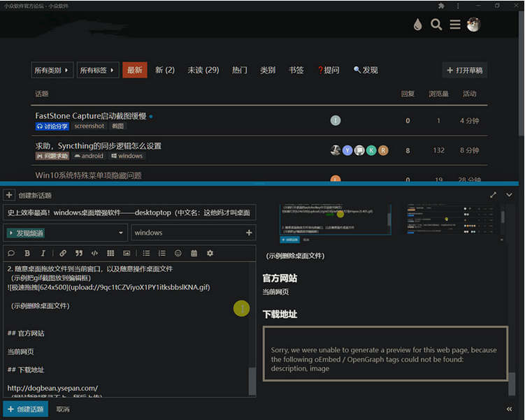Image resolution: width=525 pixels, height=420 pixels.
Task: Hide the preview pane with double chevron
Action: click(509, 409)
